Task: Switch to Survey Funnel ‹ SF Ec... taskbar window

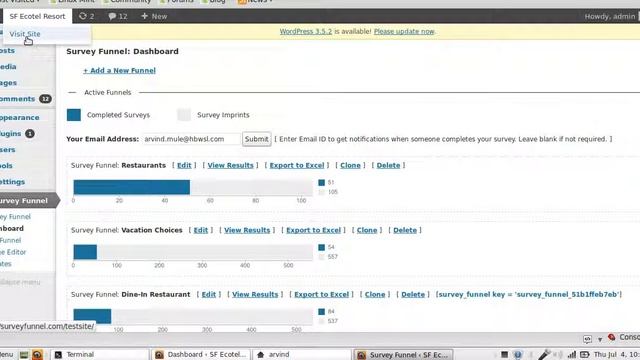Action: click(x=403, y=354)
